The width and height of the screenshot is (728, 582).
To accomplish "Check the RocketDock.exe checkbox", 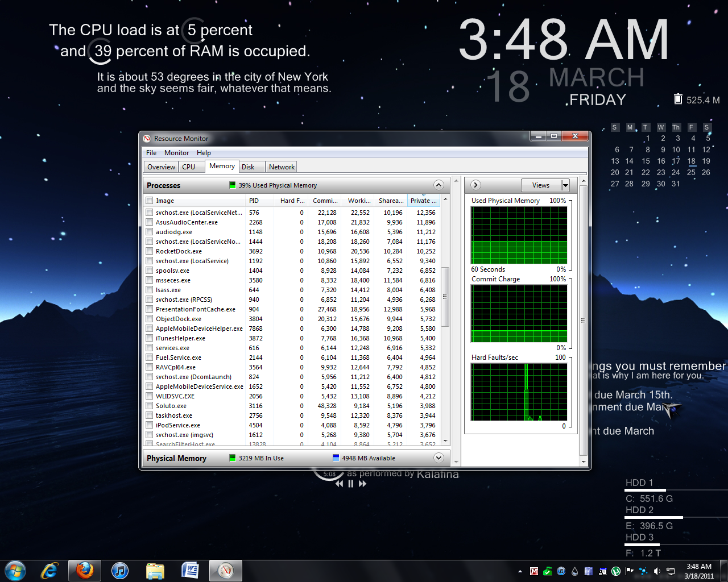I will (x=150, y=251).
